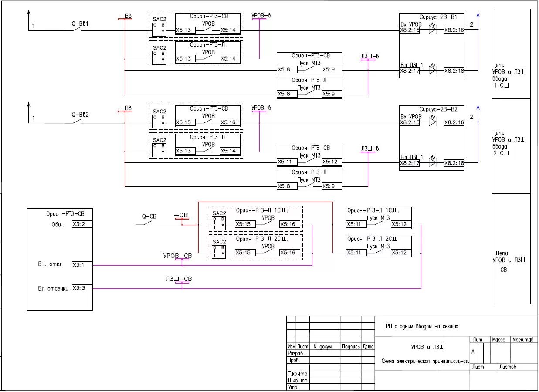Click the УРОВ-СВ bus label
This screenshot has height=392, width=539.
tap(177, 256)
